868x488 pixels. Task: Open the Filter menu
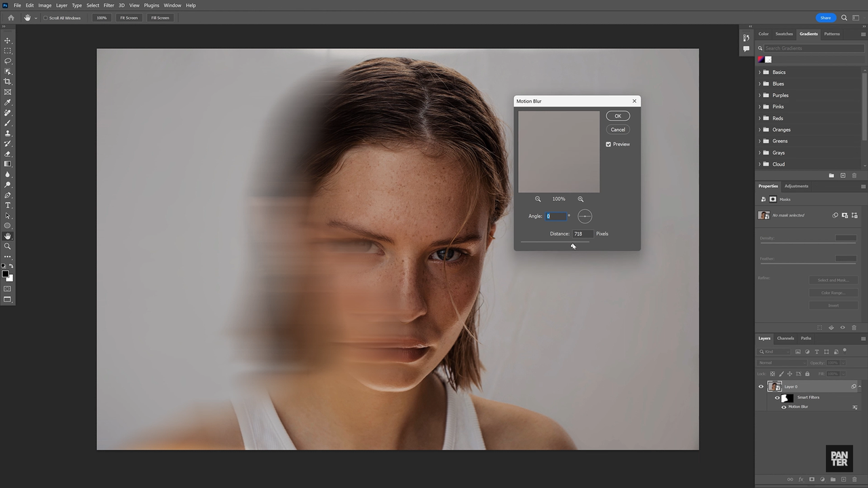tap(108, 5)
